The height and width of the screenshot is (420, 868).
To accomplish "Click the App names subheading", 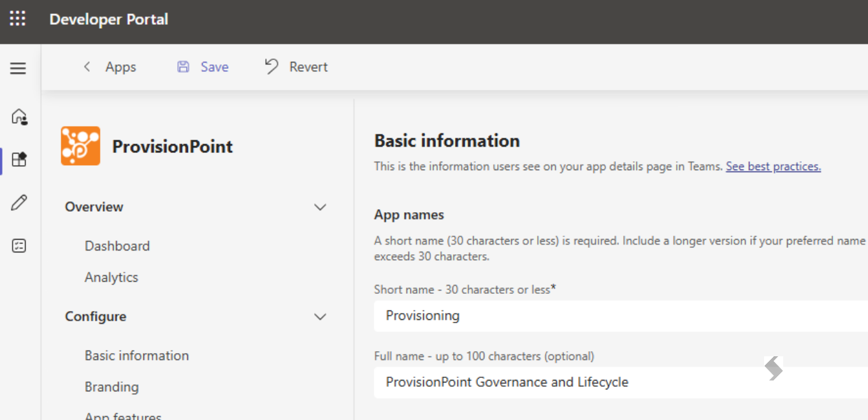I will [409, 215].
